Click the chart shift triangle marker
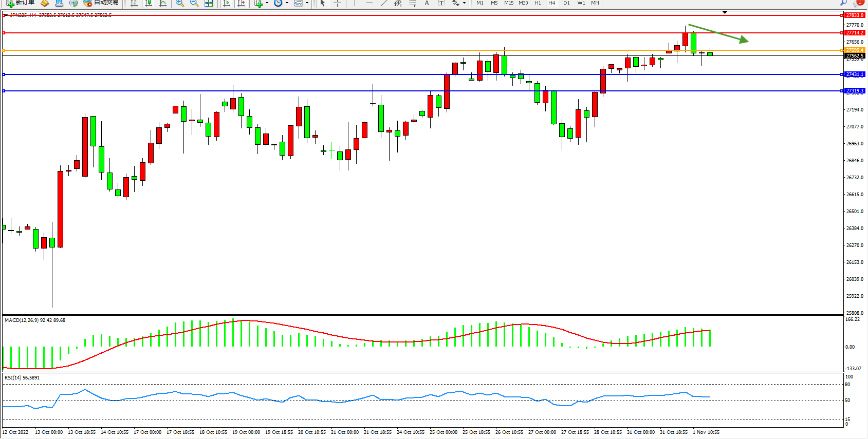Image resolution: width=868 pixels, height=439 pixels. point(725,12)
